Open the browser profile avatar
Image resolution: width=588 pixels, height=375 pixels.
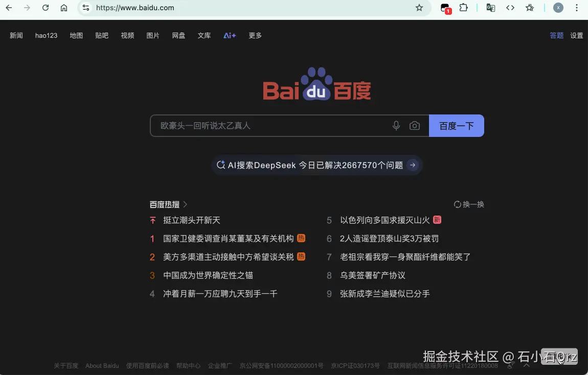pos(558,8)
